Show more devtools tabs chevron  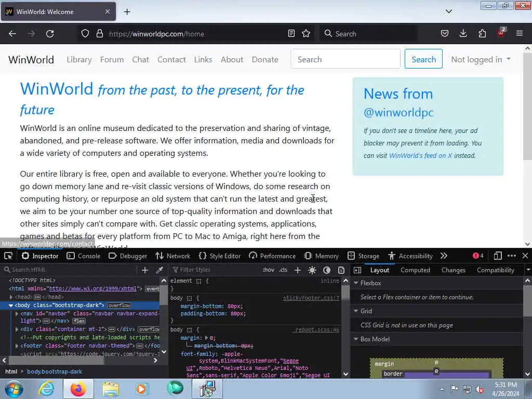444,256
